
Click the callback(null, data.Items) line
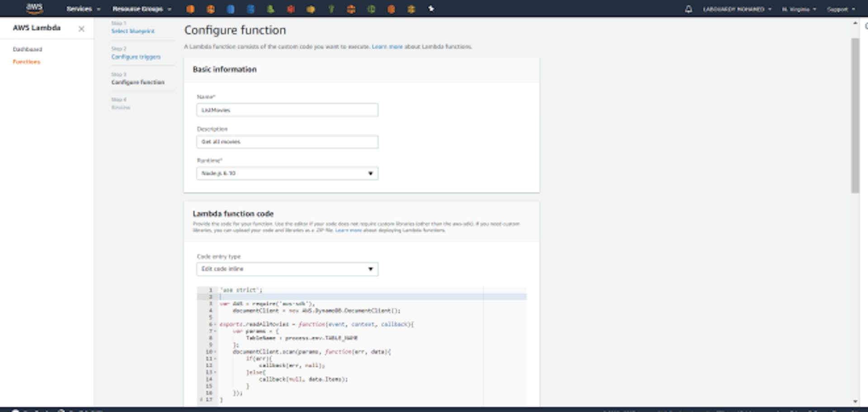click(x=303, y=379)
